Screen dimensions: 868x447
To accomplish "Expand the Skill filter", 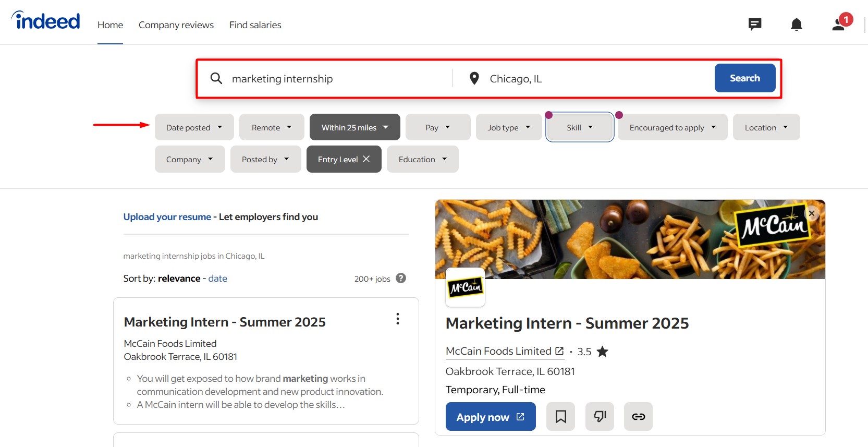I will coord(580,127).
